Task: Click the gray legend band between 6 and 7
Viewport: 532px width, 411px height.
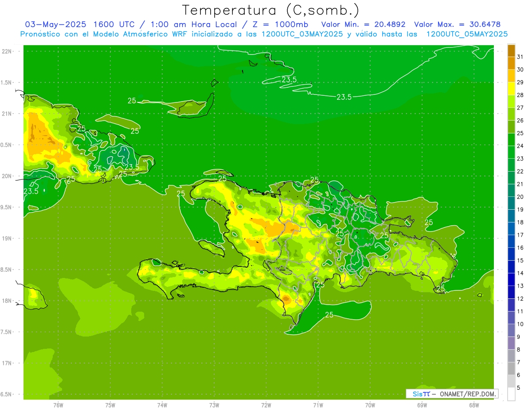Action: click(511, 369)
